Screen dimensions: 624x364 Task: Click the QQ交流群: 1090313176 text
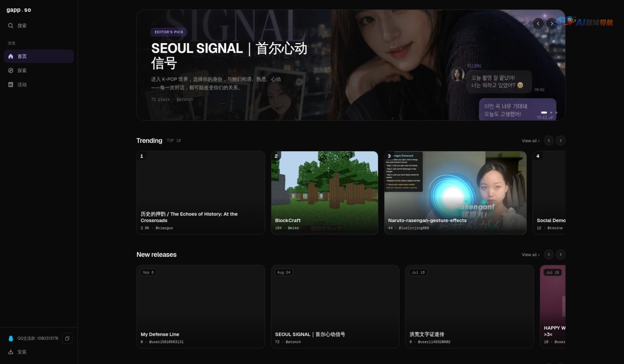[x=38, y=339]
